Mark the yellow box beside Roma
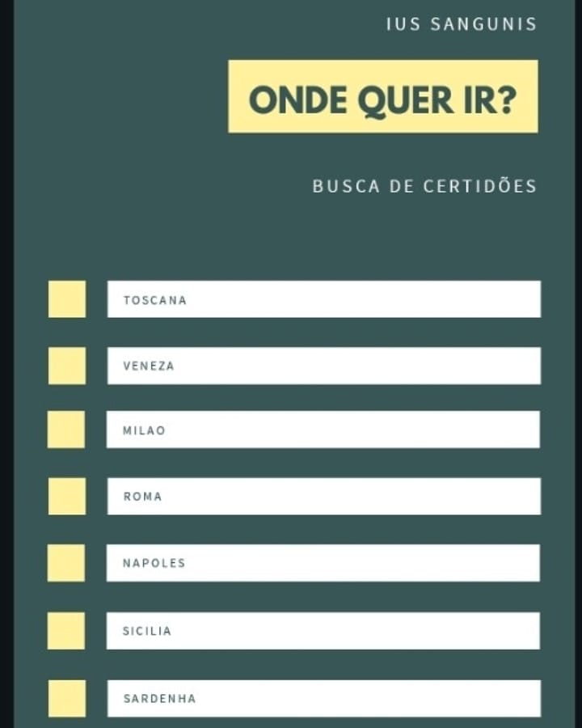This screenshot has height=728, width=582. click(x=67, y=496)
